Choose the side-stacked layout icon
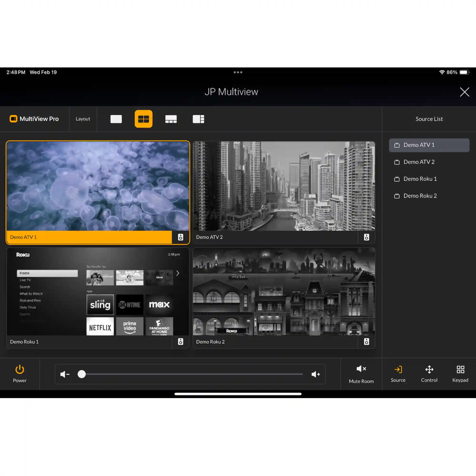 click(198, 119)
